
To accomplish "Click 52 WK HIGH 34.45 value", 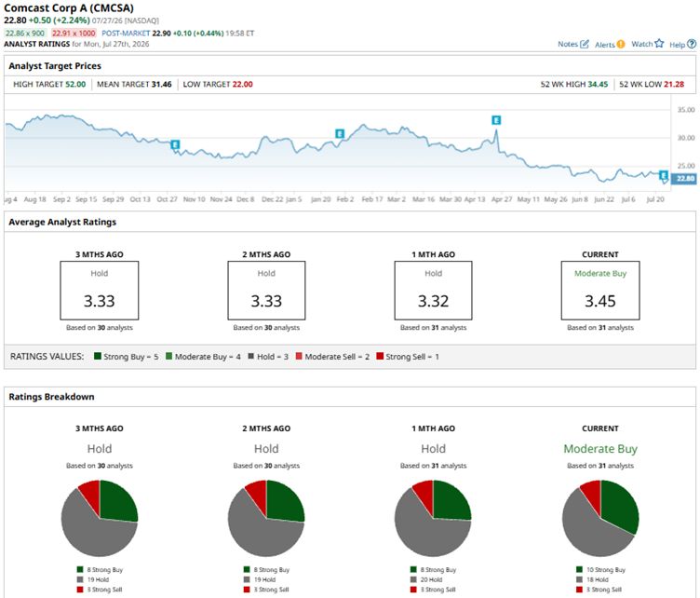I will [598, 84].
